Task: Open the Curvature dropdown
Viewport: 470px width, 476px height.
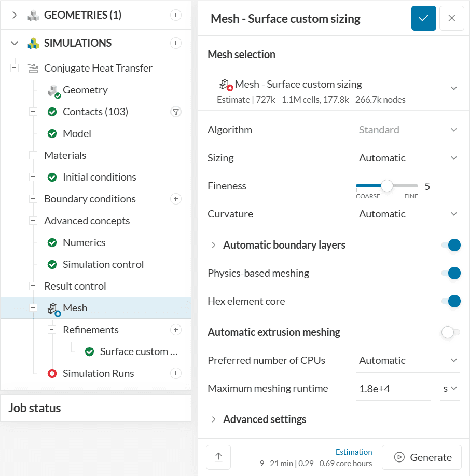Action: tap(408, 214)
